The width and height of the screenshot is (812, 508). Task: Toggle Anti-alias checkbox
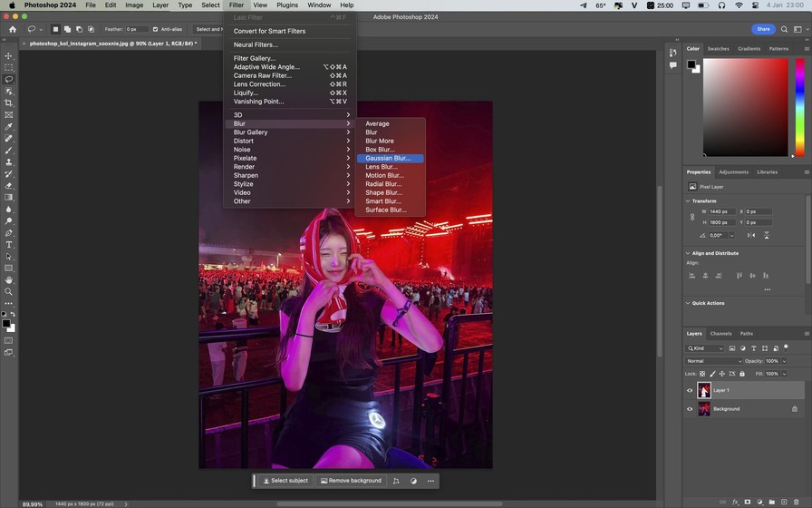click(155, 30)
